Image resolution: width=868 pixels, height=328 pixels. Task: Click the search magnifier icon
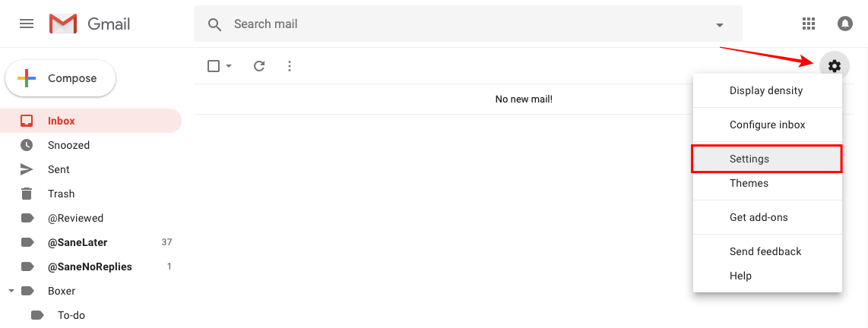[x=215, y=24]
